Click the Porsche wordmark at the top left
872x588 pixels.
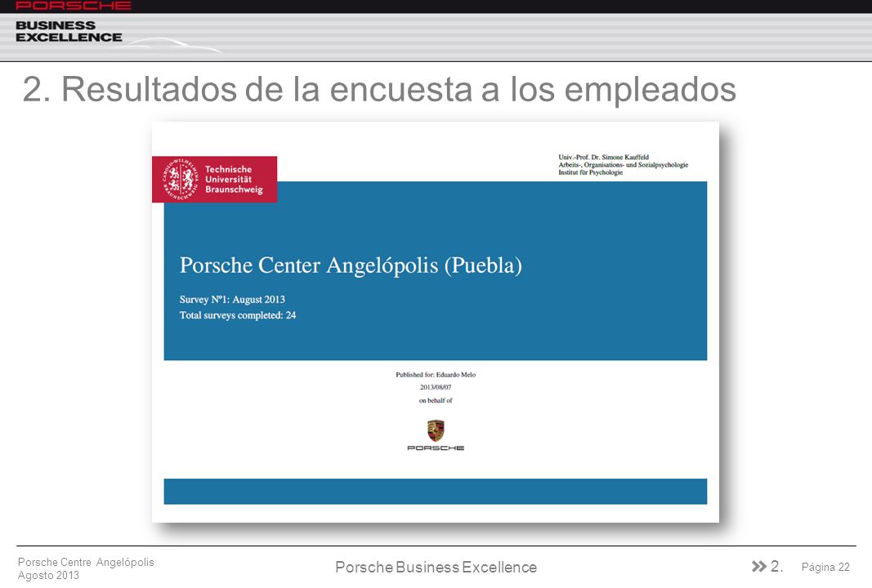[x=73, y=6]
